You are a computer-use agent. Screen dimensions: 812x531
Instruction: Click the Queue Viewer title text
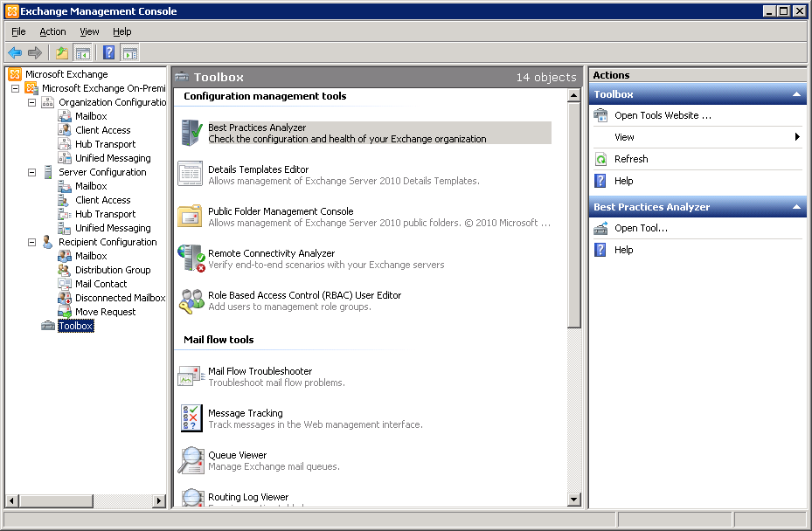coord(237,455)
